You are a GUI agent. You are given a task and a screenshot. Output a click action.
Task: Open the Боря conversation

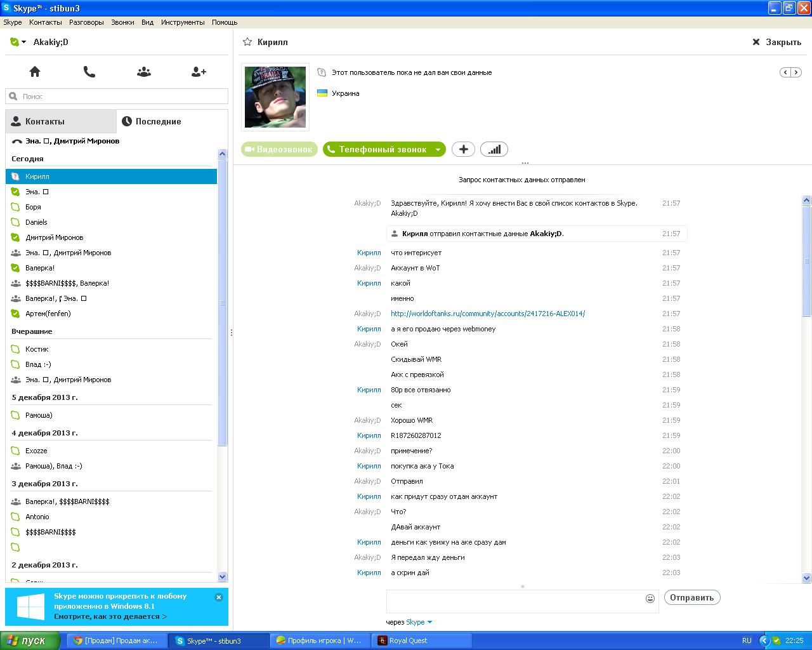tap(111, 207)
